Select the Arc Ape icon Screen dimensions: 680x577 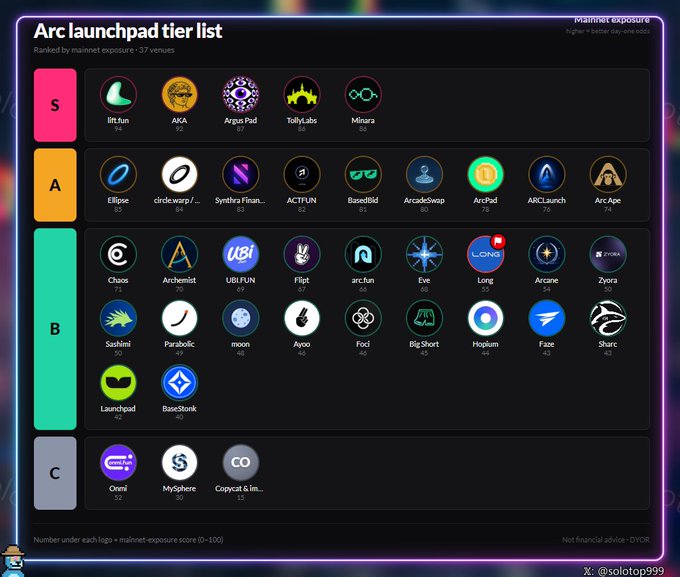click(608, 174)
